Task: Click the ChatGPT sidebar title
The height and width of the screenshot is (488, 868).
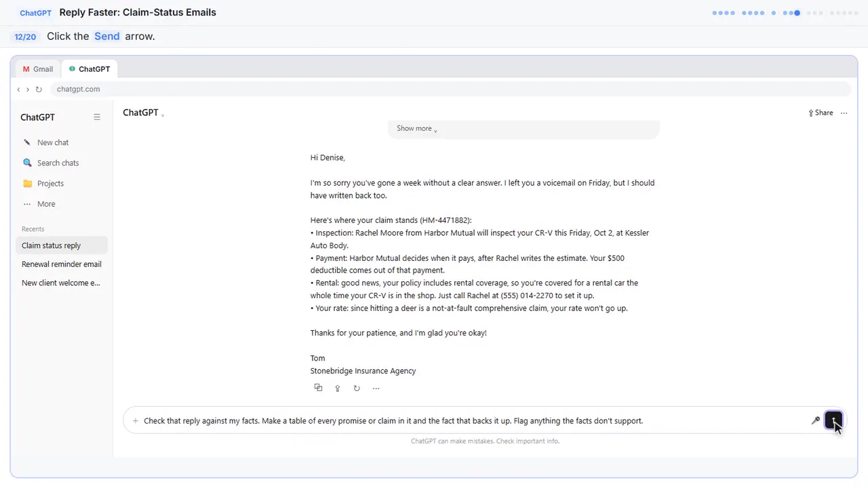Action: pos(37,117)
